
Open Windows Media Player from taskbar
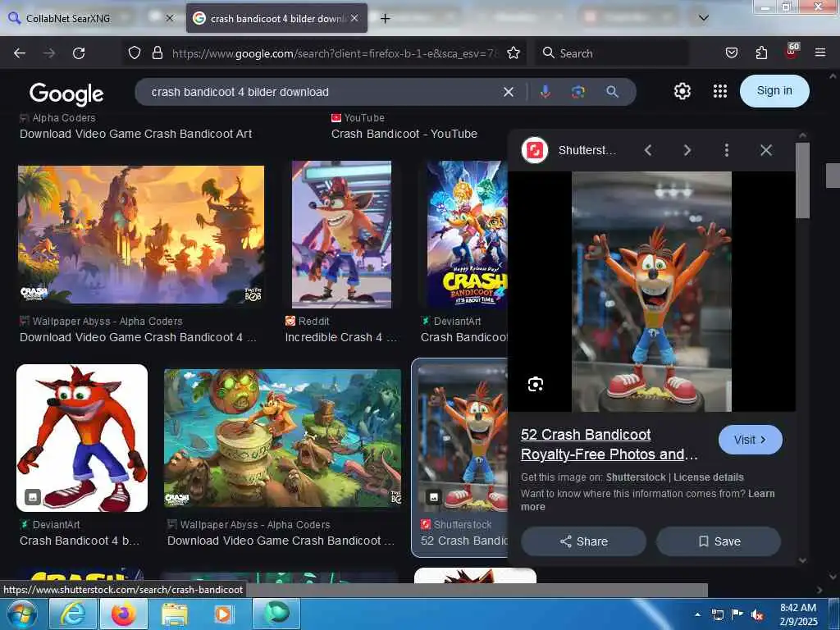pos(225,614)
